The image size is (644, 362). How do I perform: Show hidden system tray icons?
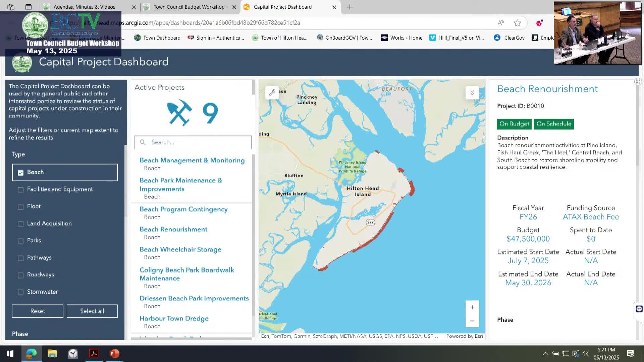click(545, 353)
